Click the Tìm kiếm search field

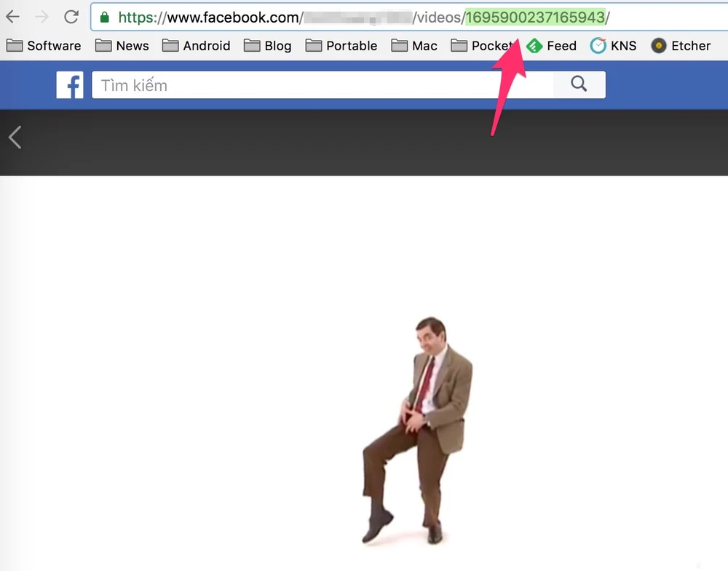pos(323,84)
